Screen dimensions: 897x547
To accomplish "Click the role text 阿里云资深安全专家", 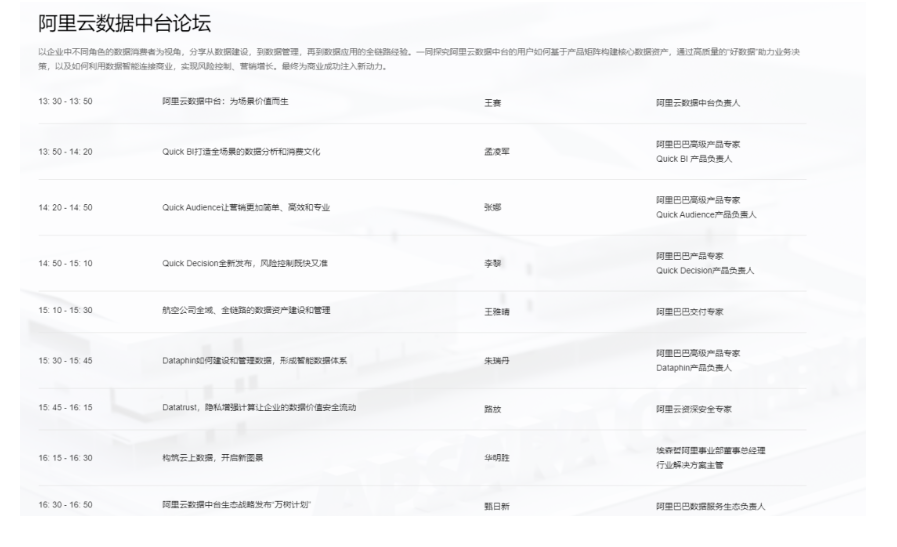I will 693,409.
